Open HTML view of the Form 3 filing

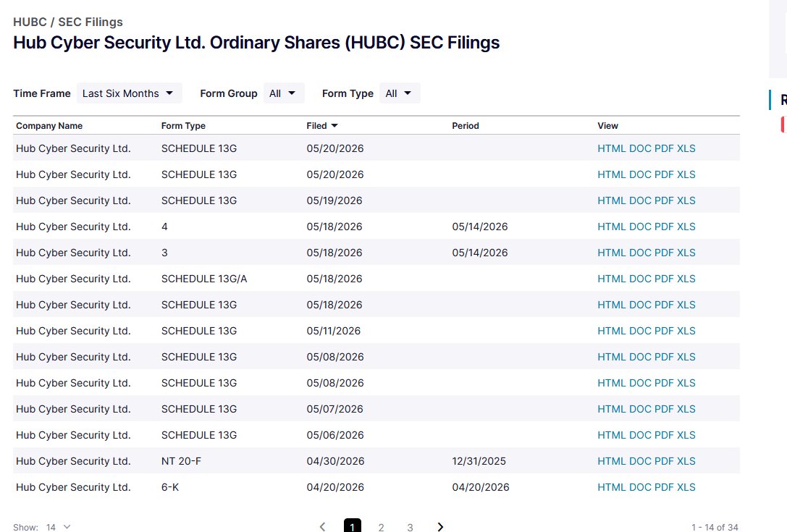pos(611,253)
